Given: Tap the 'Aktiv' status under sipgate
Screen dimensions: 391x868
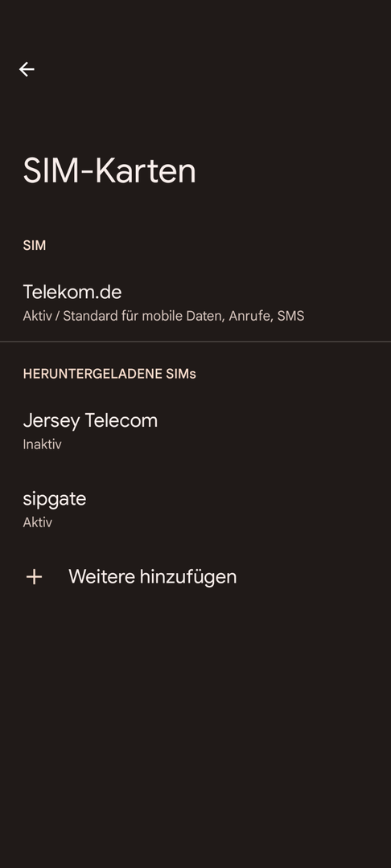Looking at the screenshot, I should click(x=37, y=522).
